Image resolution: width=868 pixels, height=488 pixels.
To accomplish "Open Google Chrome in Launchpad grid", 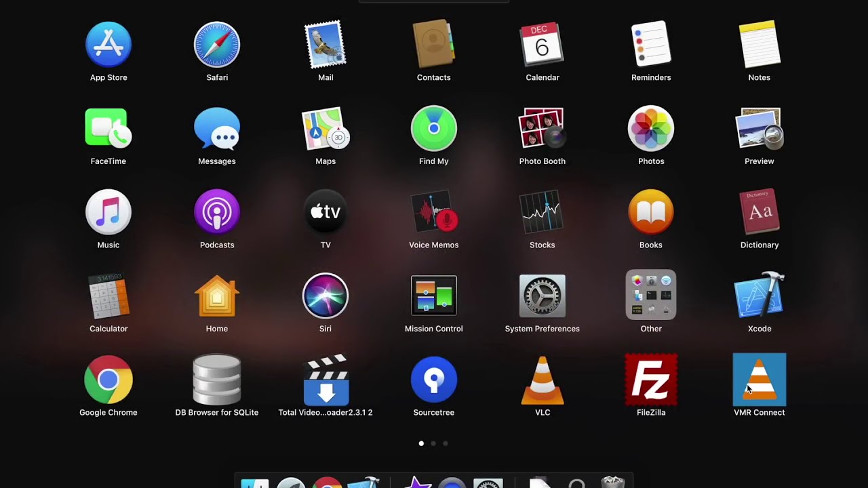I will (108, 380).
